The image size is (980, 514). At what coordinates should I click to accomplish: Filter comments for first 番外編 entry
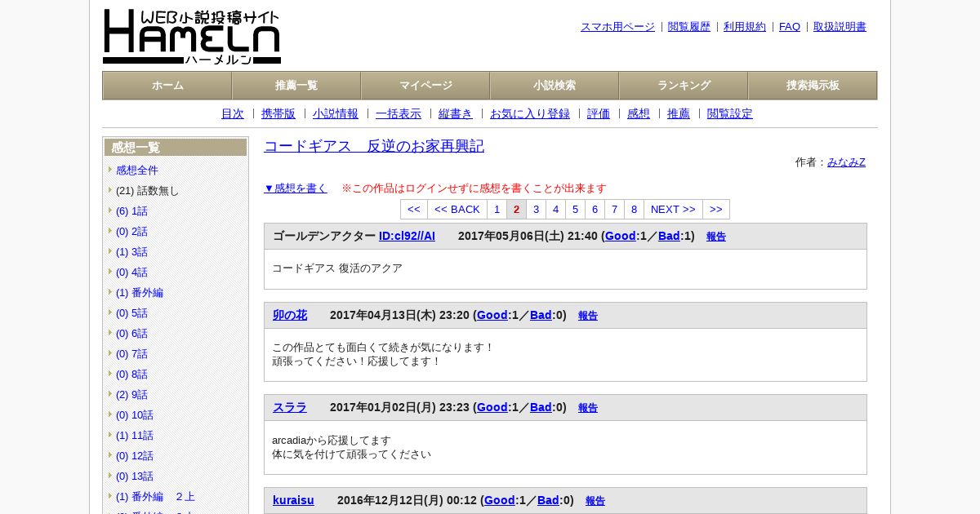(x=140, y=293)
